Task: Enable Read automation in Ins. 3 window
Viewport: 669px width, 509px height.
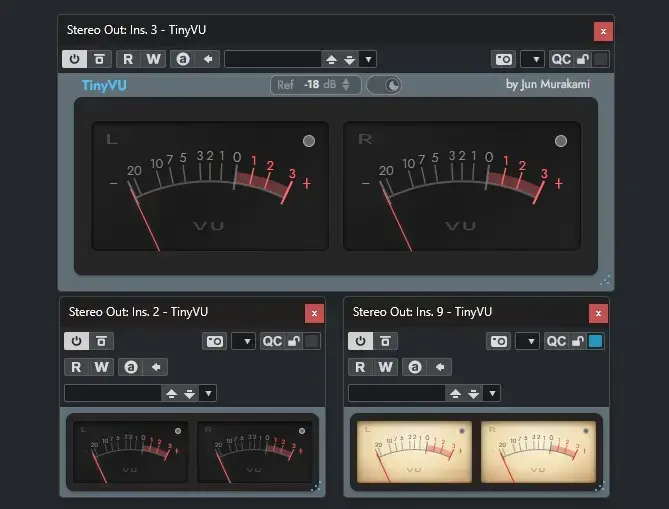Action: [129, 59]
